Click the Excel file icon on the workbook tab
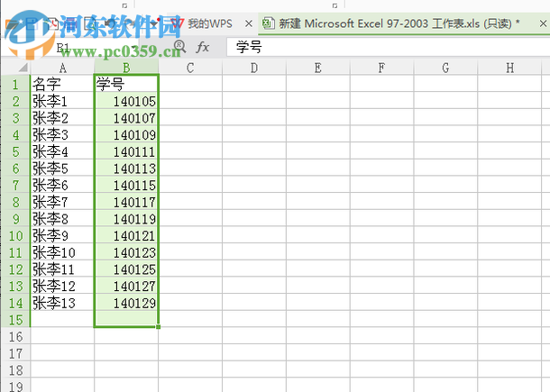Screen dimensions: 550x392 click(x=269, y=23)
